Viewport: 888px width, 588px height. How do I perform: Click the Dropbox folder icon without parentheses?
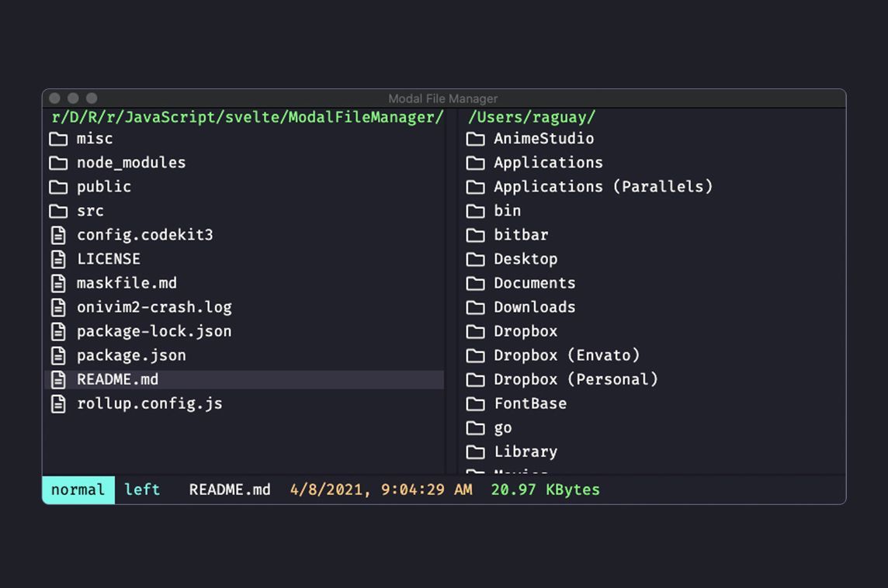click(475, 331)
